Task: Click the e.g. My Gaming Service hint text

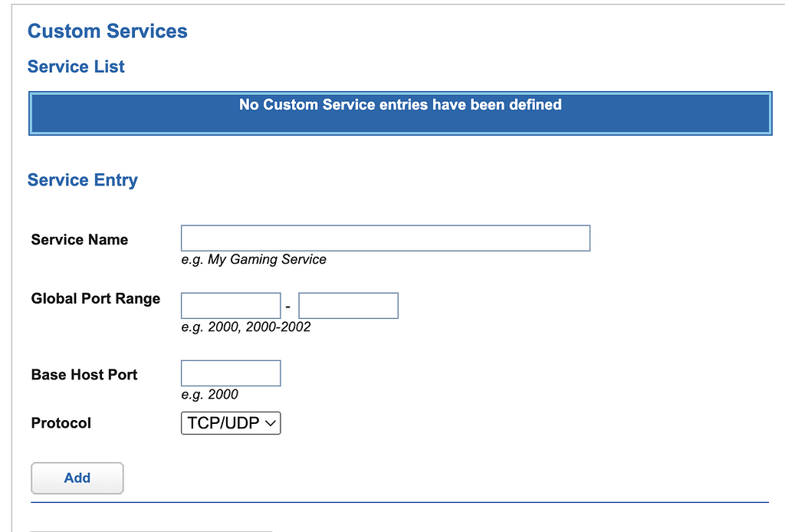Action: (x=254, y=259)
